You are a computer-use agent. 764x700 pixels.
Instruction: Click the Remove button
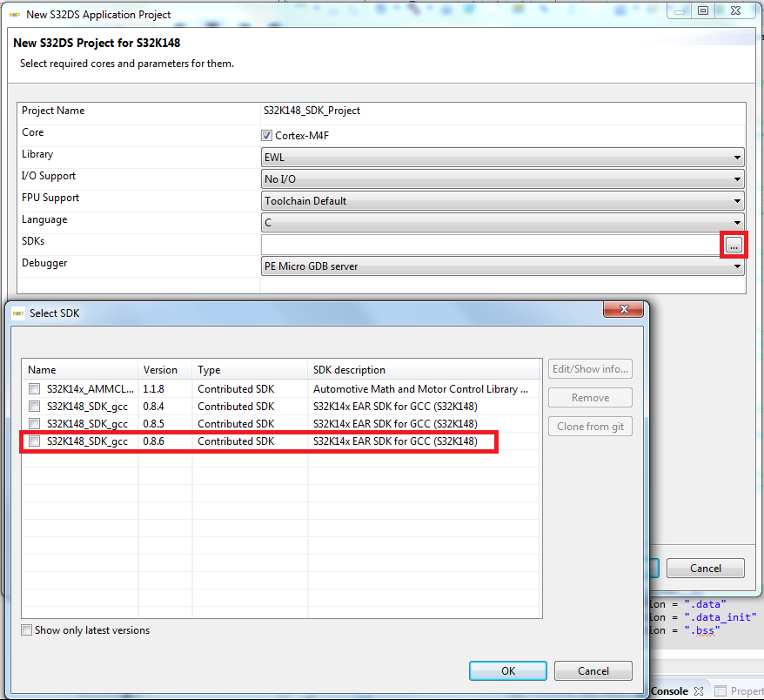click(x=590, y=398)
